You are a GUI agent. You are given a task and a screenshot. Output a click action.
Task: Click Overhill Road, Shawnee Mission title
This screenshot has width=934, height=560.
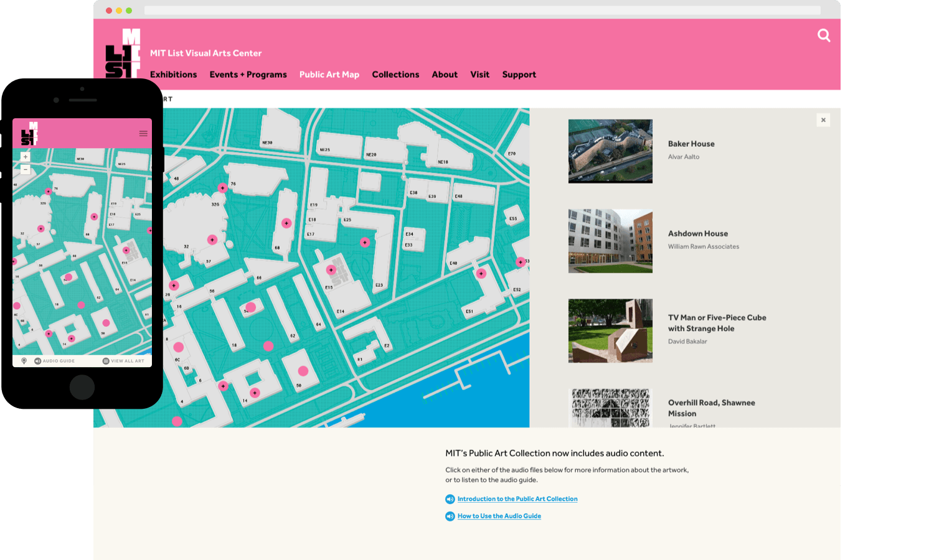click(712, 408)
